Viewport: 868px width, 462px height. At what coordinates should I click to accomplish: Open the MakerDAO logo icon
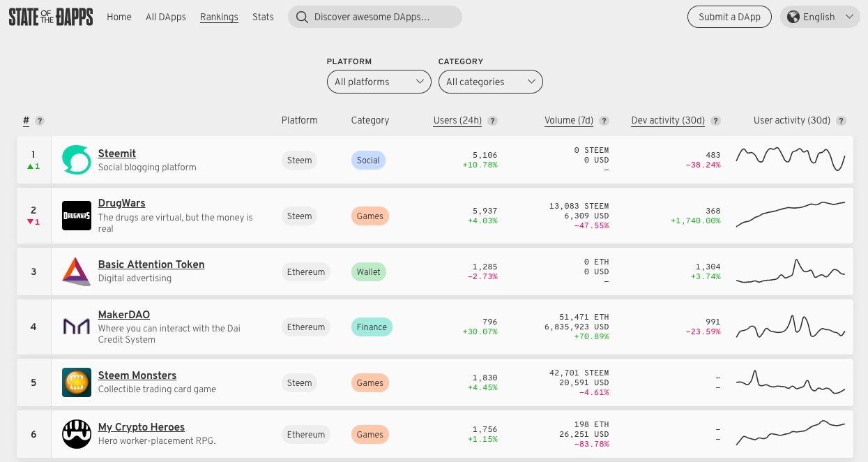77,327
